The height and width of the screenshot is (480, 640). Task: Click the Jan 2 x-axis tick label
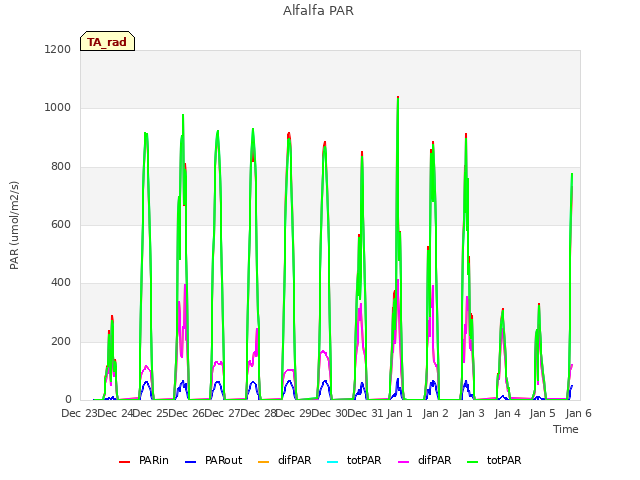click(436, 413)
